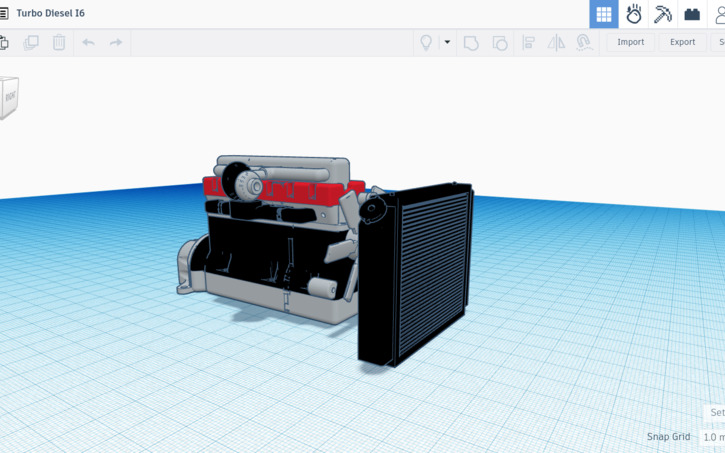
Task: Open the Align tool
Action: click(528, 43)
